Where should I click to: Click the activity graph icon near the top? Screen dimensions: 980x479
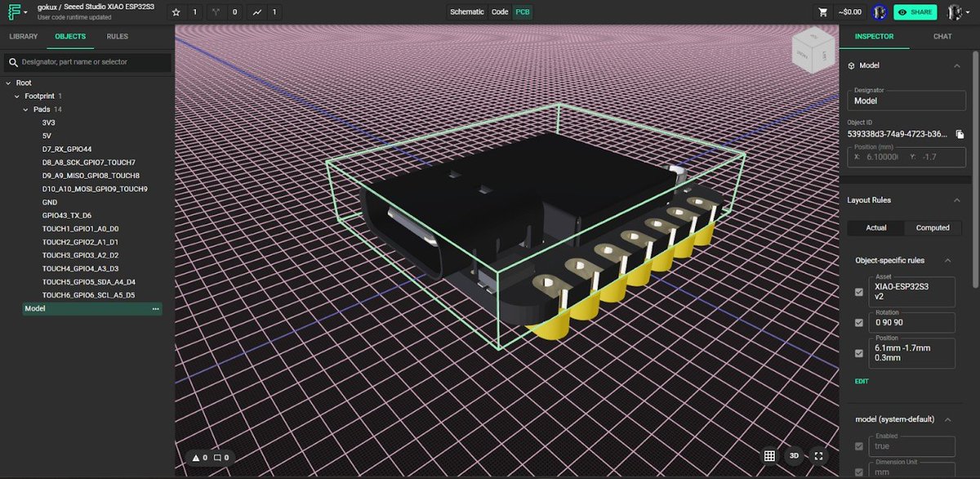257,11
